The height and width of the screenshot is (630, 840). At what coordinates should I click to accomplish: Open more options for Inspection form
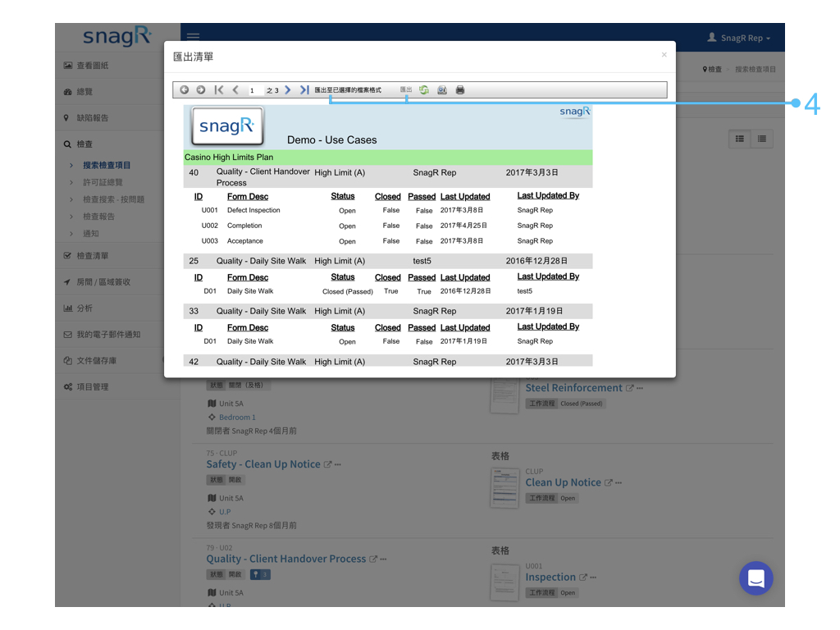click(x=593, y=577)
